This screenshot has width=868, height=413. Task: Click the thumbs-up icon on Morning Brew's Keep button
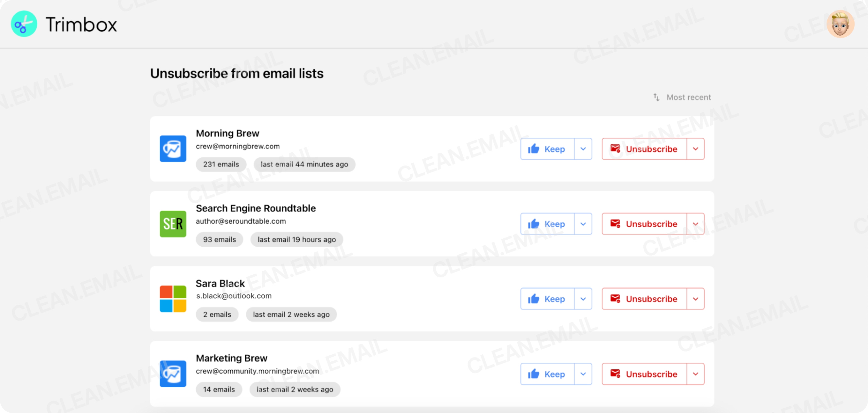(533, 149)
